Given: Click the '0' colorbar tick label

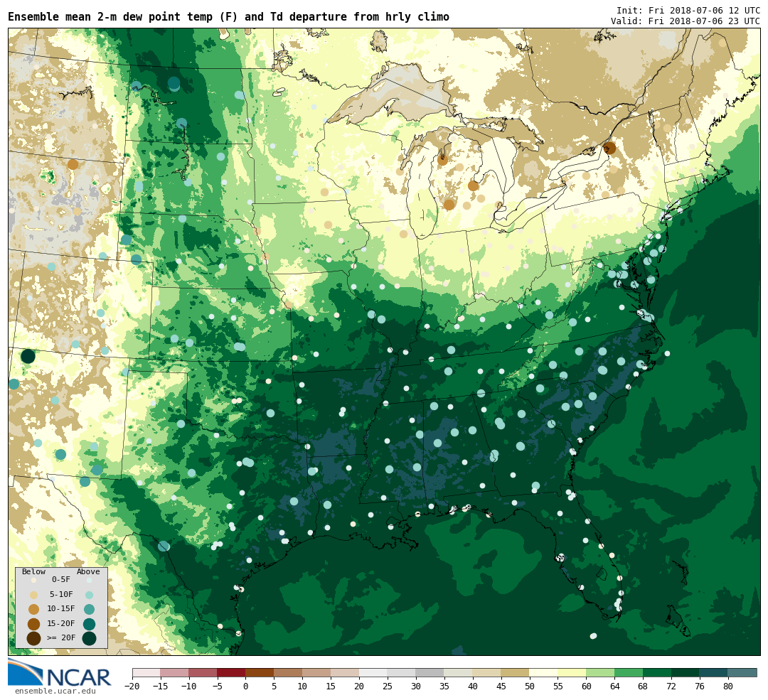Looking at the screenshot, I should [245, 686].
